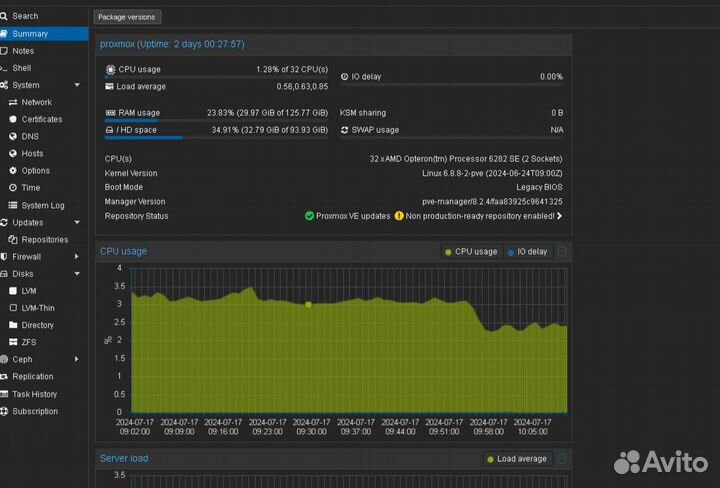Expand the Firewall submenu arrow

tap(77, 257)
